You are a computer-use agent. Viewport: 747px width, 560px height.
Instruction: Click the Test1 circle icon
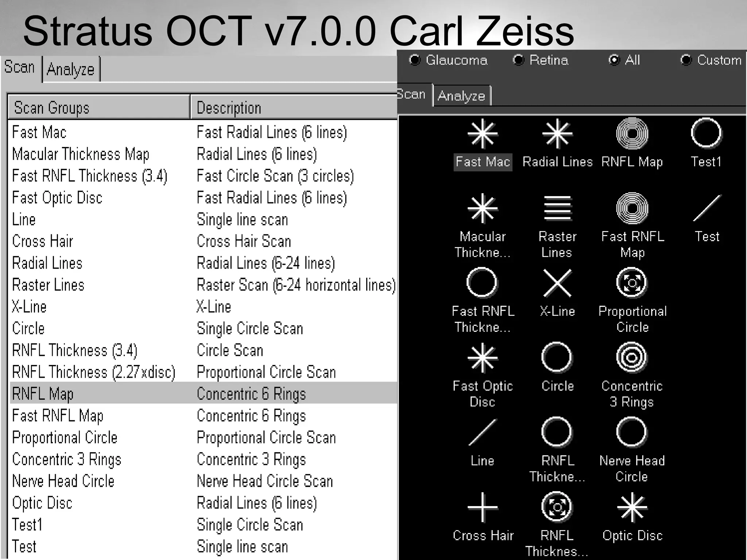coord(706,133)
